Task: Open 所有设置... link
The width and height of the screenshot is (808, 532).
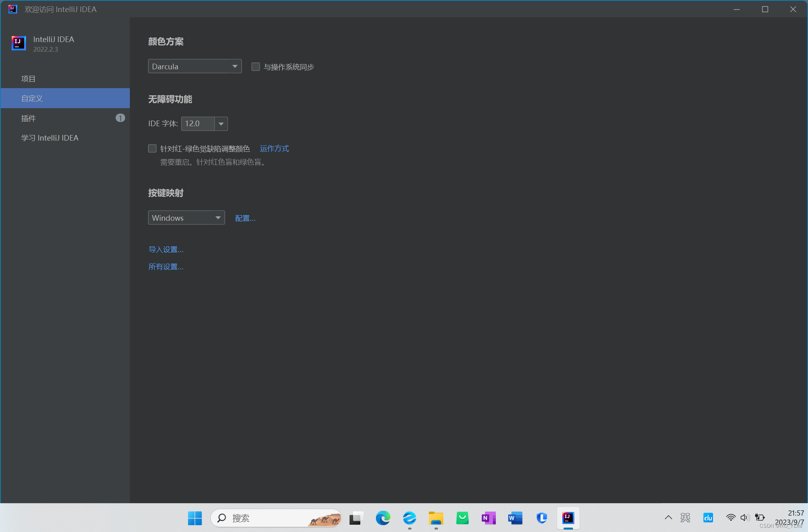Action: 166,266
